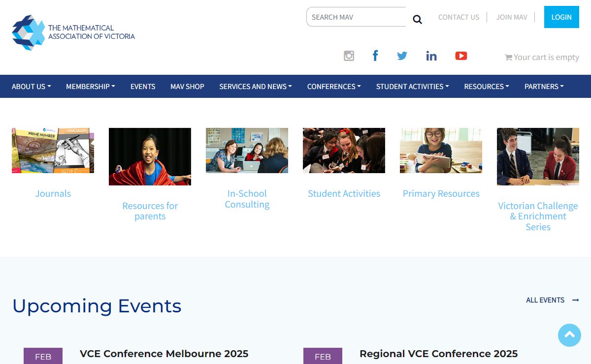Click the scroll-to-top arrow button
This screenshot has height=364, width=591.
569,335
